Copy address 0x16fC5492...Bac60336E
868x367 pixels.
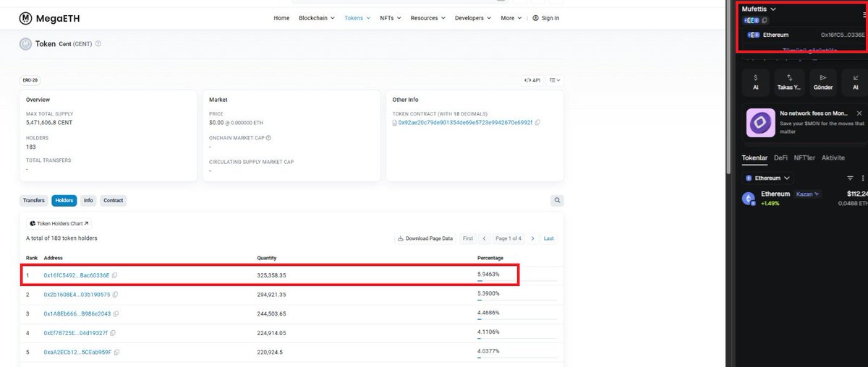point(115,275)
